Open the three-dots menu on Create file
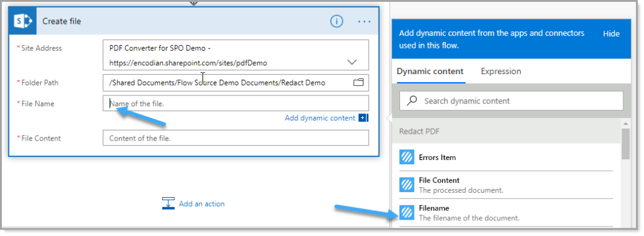 (x=364, y=22)
